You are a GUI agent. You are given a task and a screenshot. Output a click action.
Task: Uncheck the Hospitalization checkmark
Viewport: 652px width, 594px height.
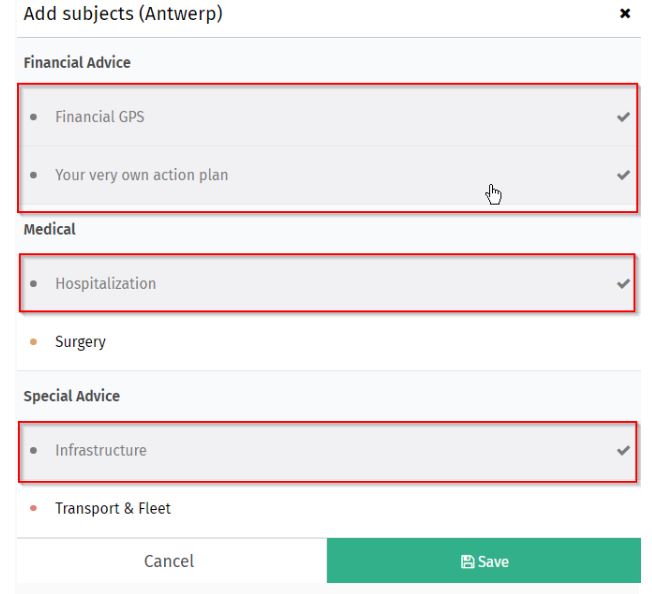point(623,283)
